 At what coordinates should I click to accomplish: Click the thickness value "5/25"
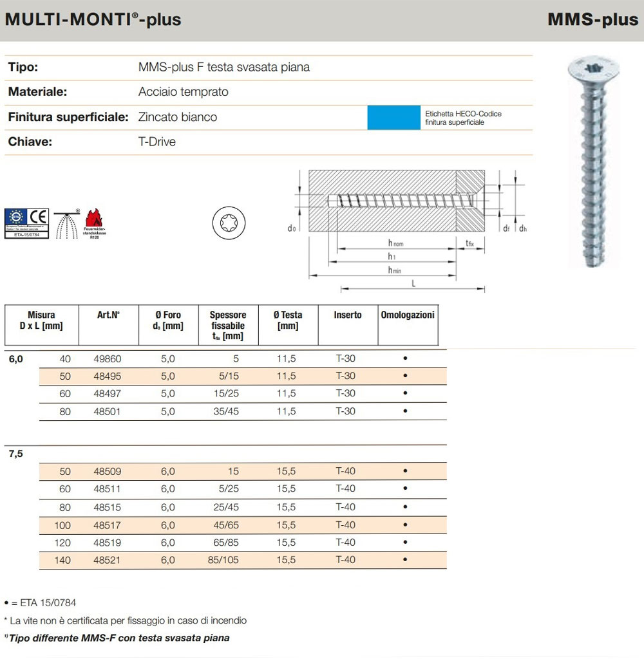coord(229,488)
